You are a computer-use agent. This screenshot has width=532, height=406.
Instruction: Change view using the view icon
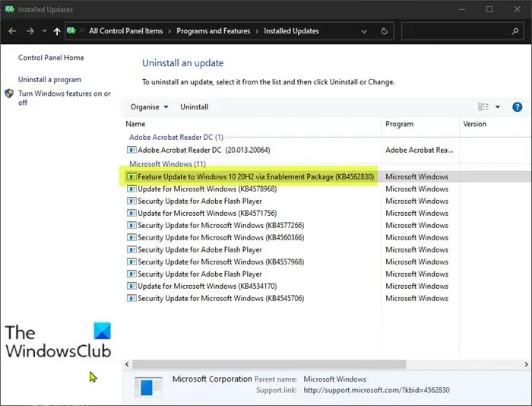(x=483, y=107)
